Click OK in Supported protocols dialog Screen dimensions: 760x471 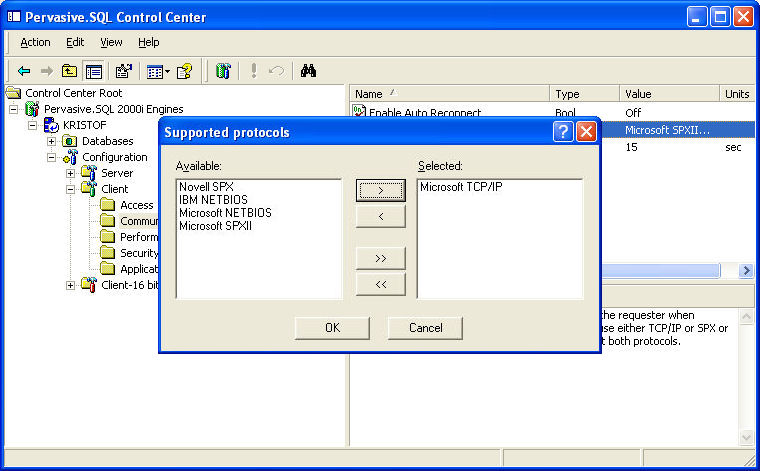coord(332,328)
